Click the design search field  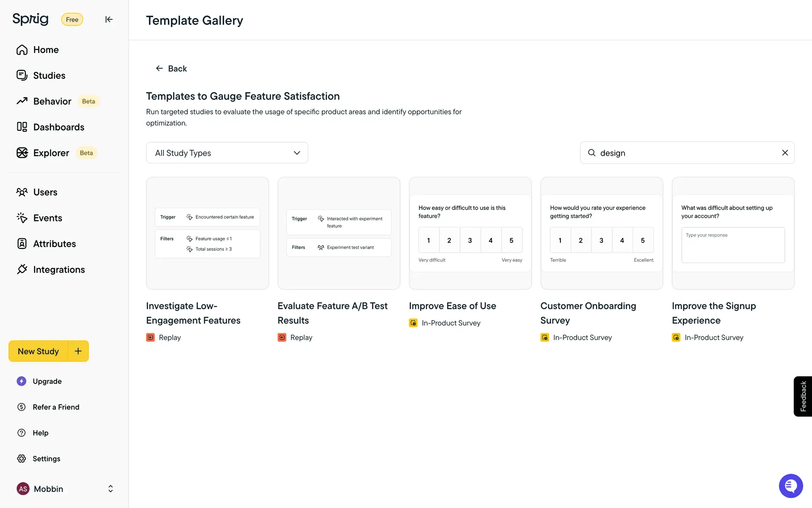coord(687,153)
